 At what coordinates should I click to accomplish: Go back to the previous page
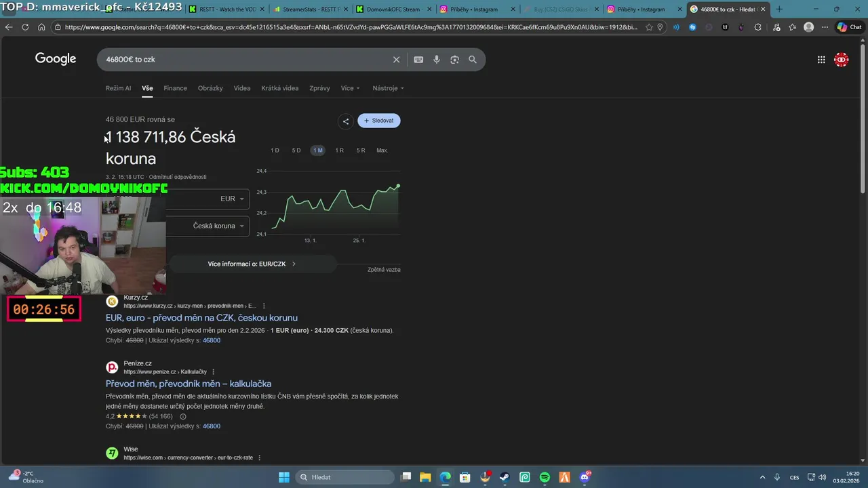(x=9, y=27)
